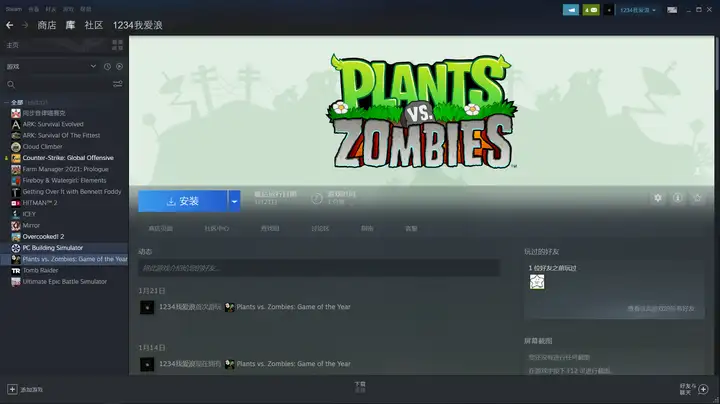Add game to favorites with the star icon
The width and height of the screenshot is (720, 404).
(x=698, y=198)
